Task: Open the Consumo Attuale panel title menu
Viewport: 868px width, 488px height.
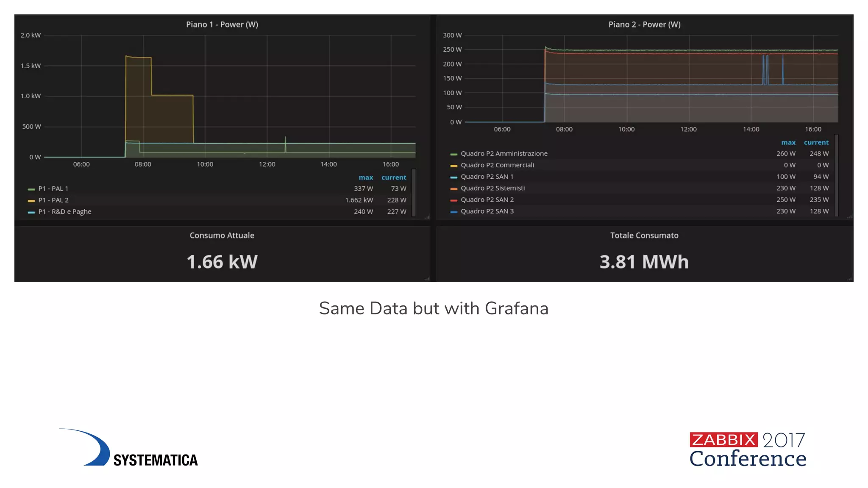Action: click(x=222, y=236)
